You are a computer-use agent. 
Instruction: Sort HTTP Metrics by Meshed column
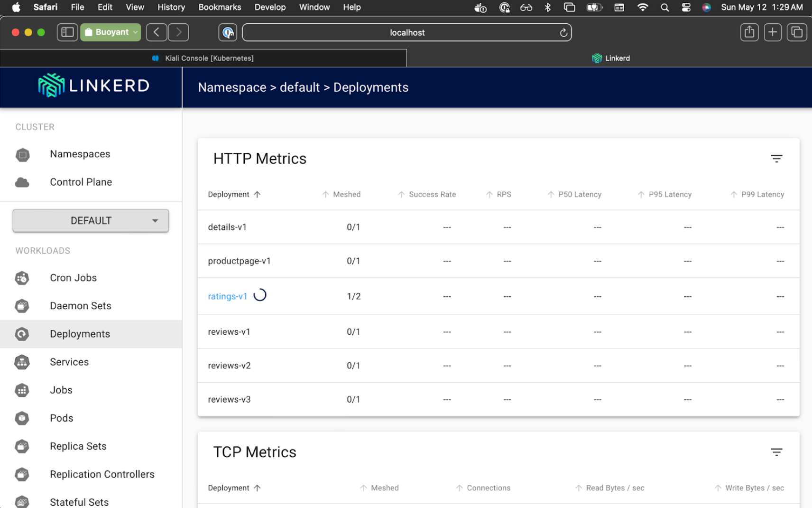[341, 195]
